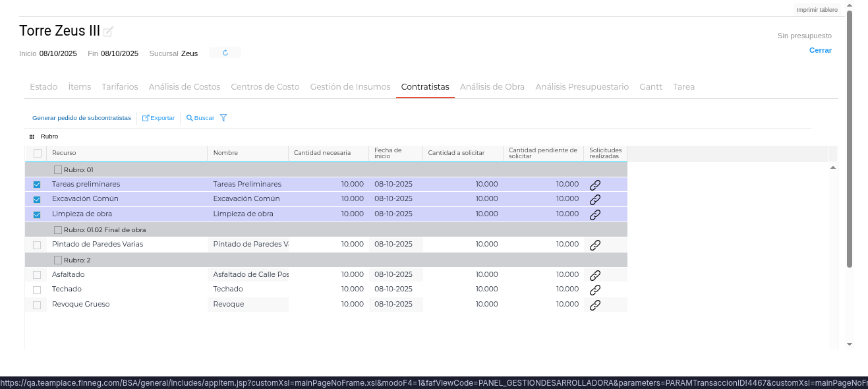Select the Rubro: 01.02 Final de obra group checkbox

coord(58,230)
